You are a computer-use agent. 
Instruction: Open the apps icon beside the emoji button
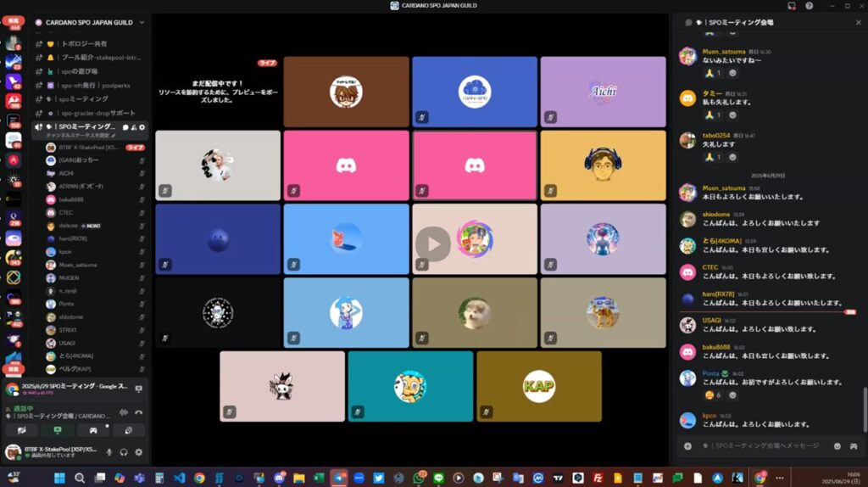pyautogui.click(x=854, y=446)
